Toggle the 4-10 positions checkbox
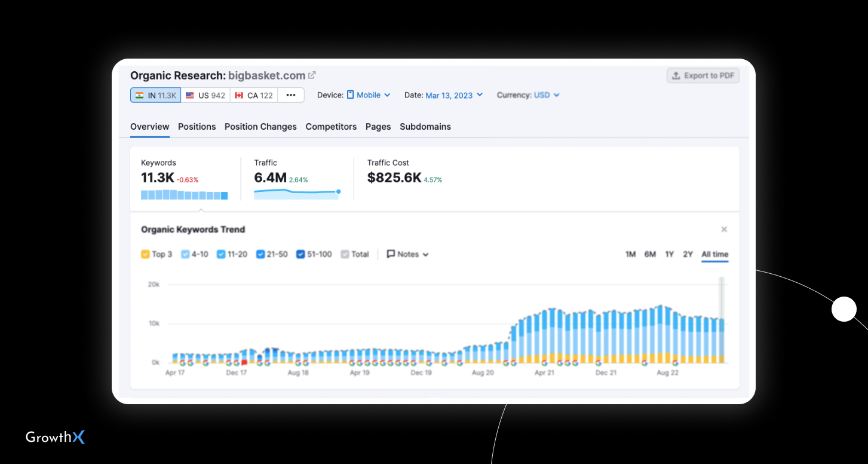This screenshot has width=868, height=464. click(185, 254)
